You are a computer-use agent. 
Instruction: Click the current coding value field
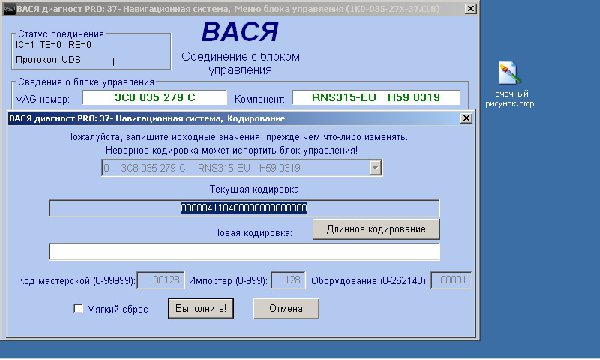click(244, 208)
